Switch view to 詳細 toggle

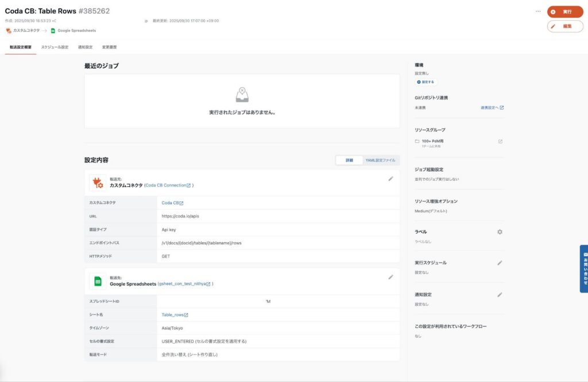pyautogui.click(x=349, y=161)
